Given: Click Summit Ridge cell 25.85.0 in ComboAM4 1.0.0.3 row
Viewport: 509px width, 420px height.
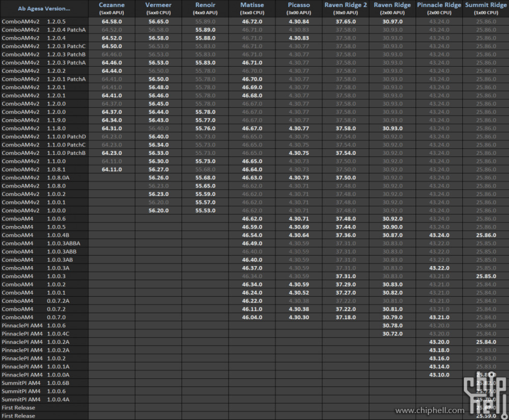Looking at the screenshot, I should (486, 276).
